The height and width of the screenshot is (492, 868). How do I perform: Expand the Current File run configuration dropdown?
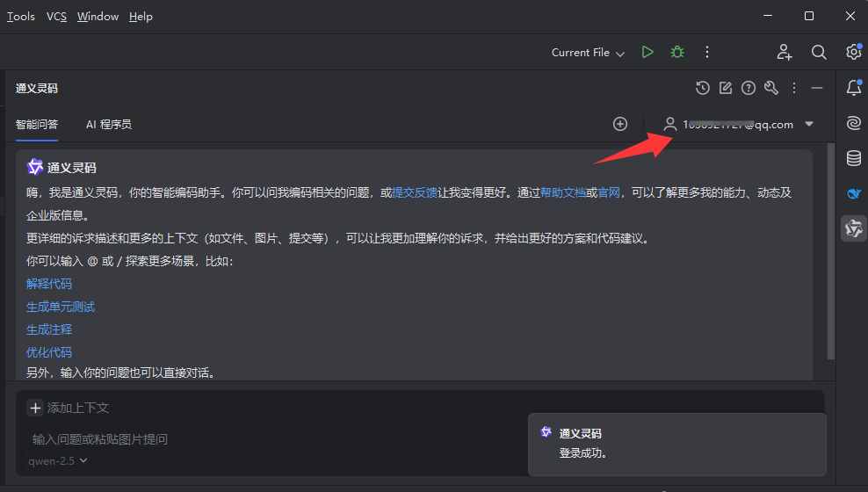point(588,53)
